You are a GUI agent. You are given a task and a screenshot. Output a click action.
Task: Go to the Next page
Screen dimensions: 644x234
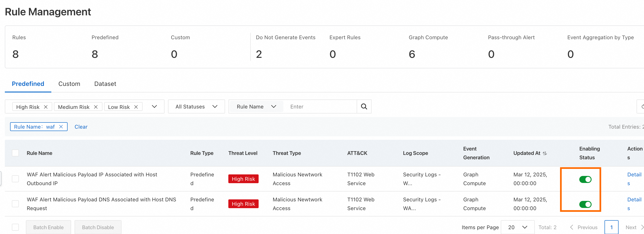634,227
